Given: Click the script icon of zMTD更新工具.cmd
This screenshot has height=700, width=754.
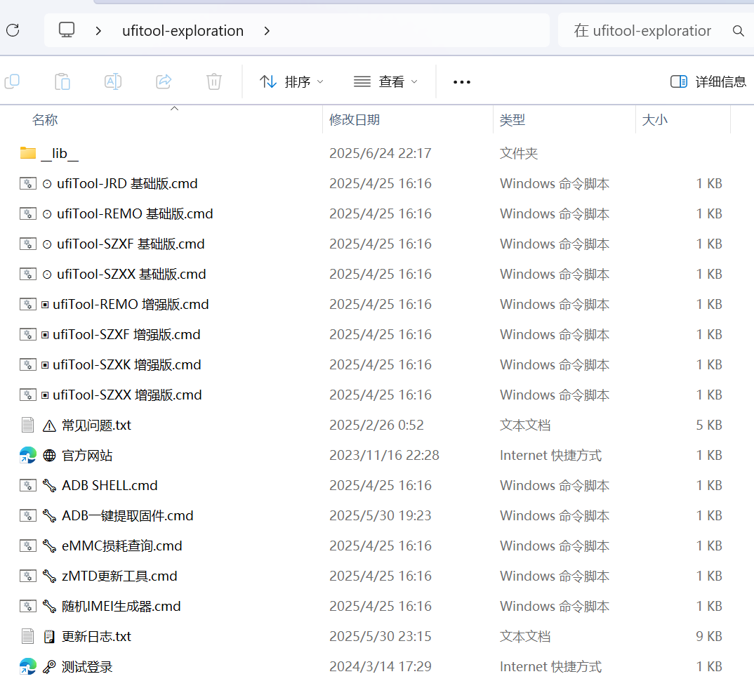Looking at the screenshot, I should tap(28, 576).
